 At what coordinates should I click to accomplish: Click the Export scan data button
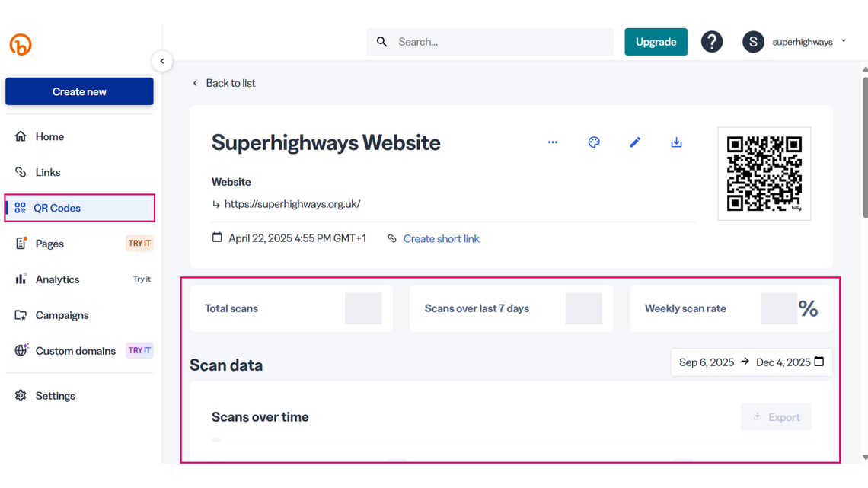tap(776, 416)
